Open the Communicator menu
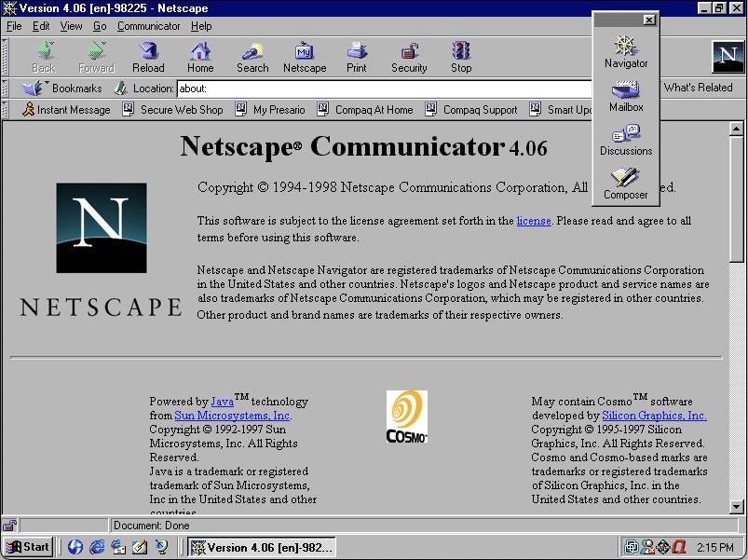The image size is (748, 560). 148,26
